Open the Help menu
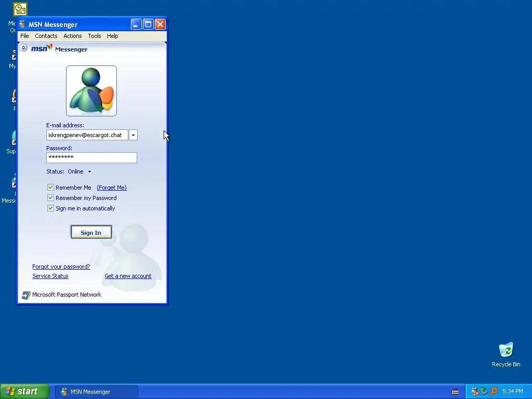Viewport: 532px width, 399px height. point(112,36)
